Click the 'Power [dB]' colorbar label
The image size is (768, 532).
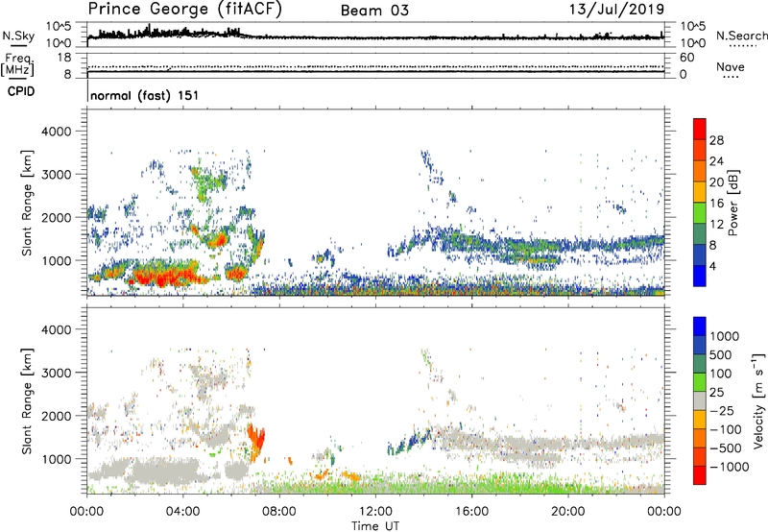[x=732, y=203]
